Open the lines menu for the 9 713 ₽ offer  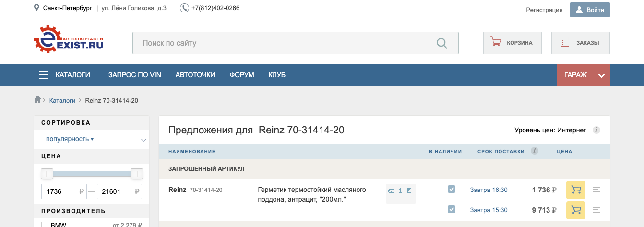(x=596, y=210)
